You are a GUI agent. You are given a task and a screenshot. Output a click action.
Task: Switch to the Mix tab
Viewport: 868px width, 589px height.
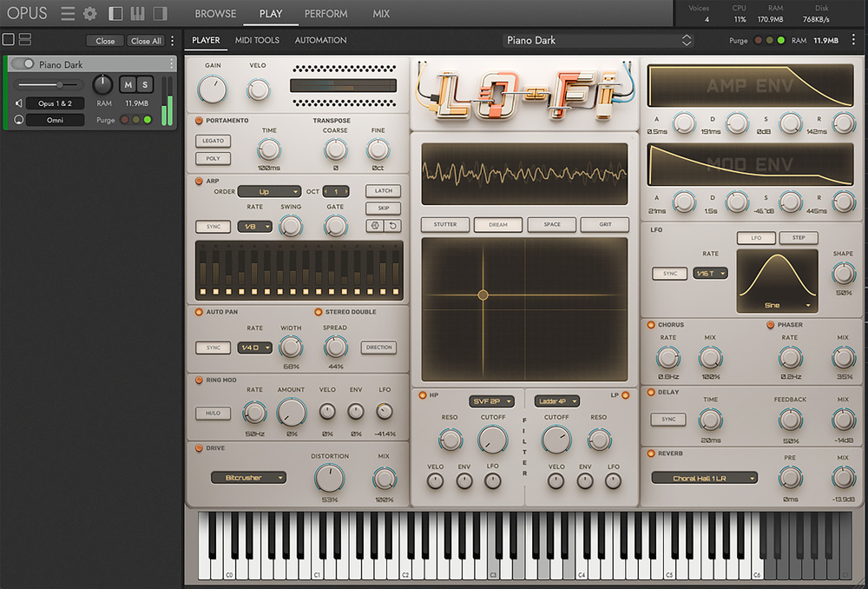(x=381, y=14)
